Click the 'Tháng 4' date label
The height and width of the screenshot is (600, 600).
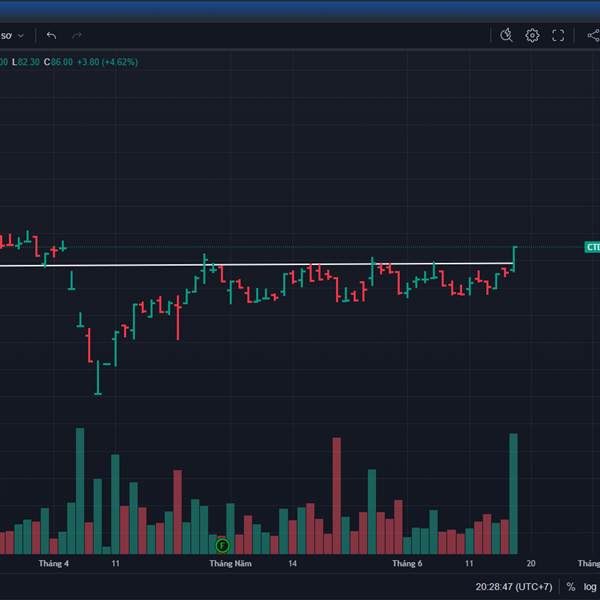tap(54, 563)
